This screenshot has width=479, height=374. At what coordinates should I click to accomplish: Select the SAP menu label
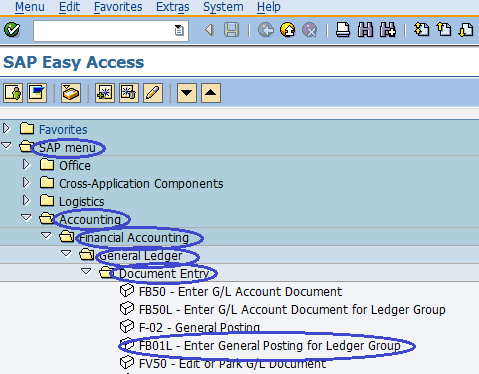click(x=67, y=147)
